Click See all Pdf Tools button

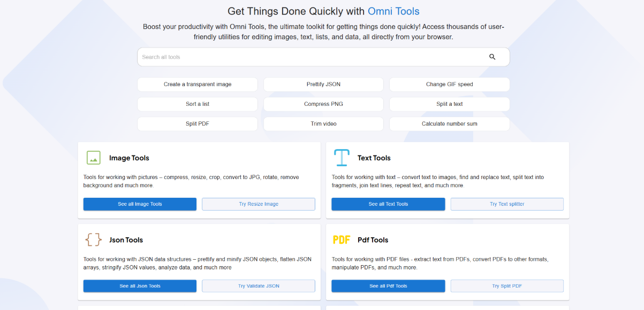[x=388, y=286]
